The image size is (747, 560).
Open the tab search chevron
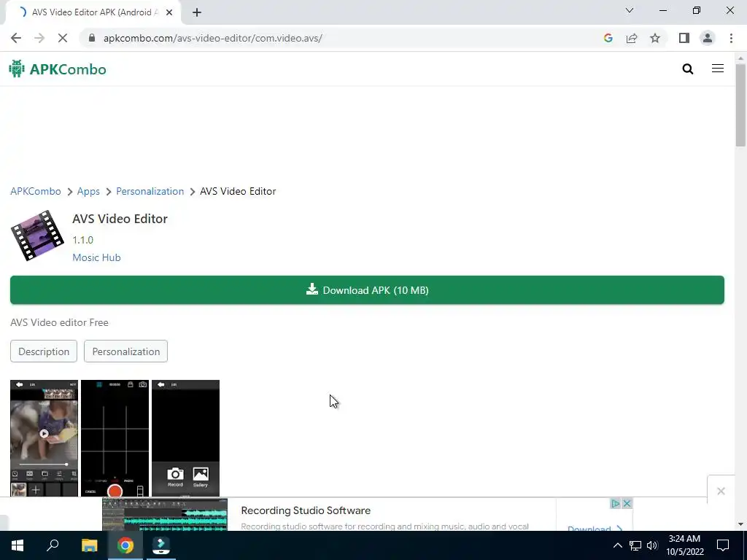click(630, 10)
